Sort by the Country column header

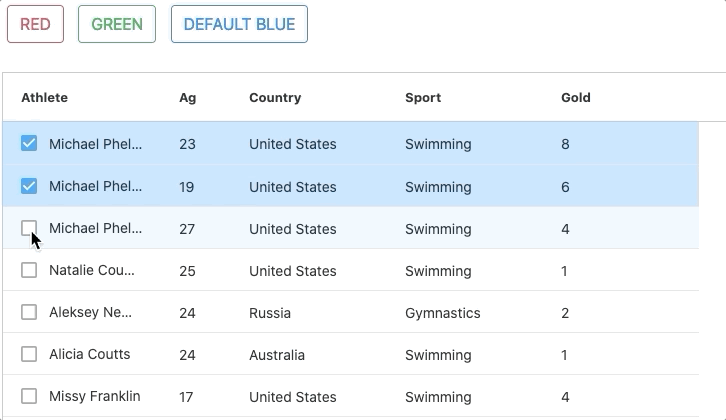(x=275, y=98)
